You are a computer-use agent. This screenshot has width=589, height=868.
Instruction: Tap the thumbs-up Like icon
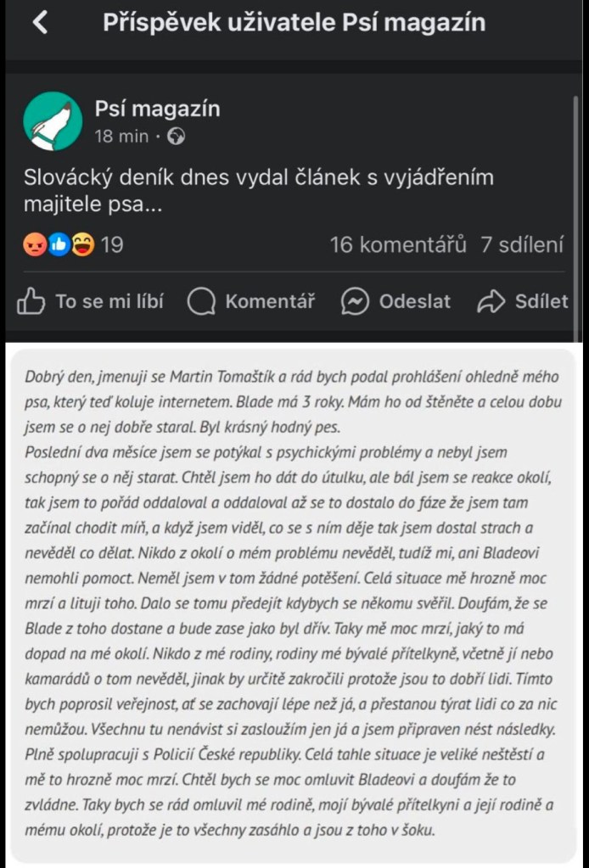(x=31, y=301)
